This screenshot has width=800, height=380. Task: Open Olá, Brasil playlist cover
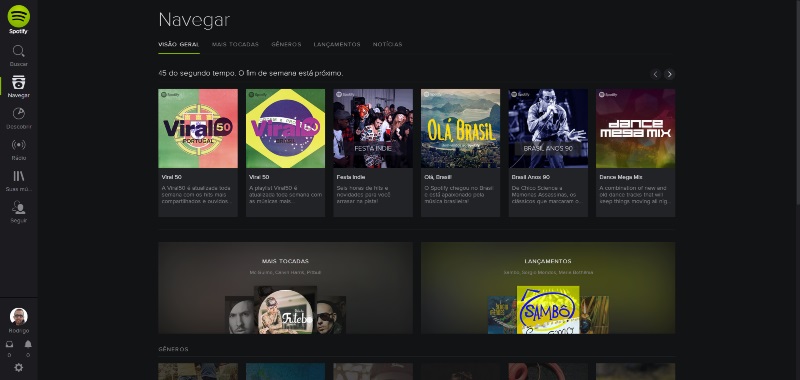click(x=460, y=129)
